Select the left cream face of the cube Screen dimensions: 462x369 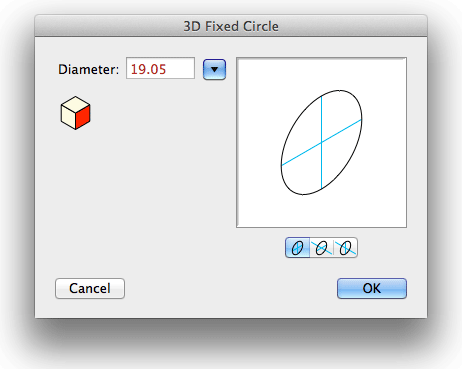68,117
